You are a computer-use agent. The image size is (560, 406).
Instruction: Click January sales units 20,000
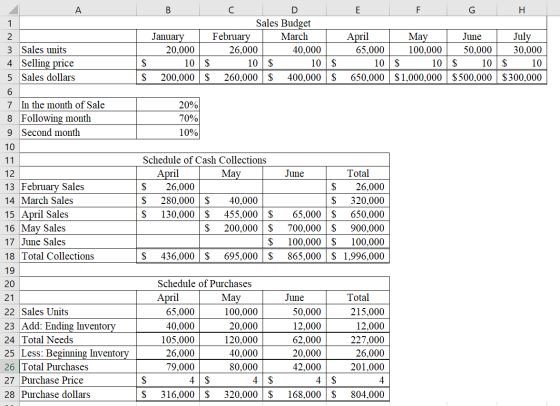[168, 50]
